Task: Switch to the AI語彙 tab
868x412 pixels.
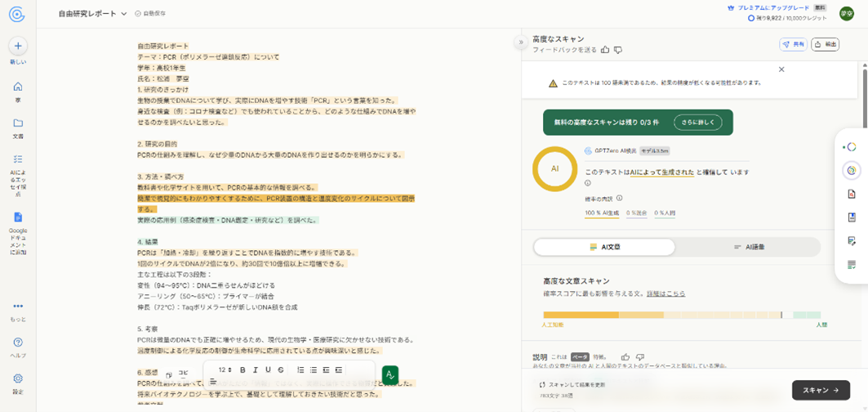Action: 748,247
